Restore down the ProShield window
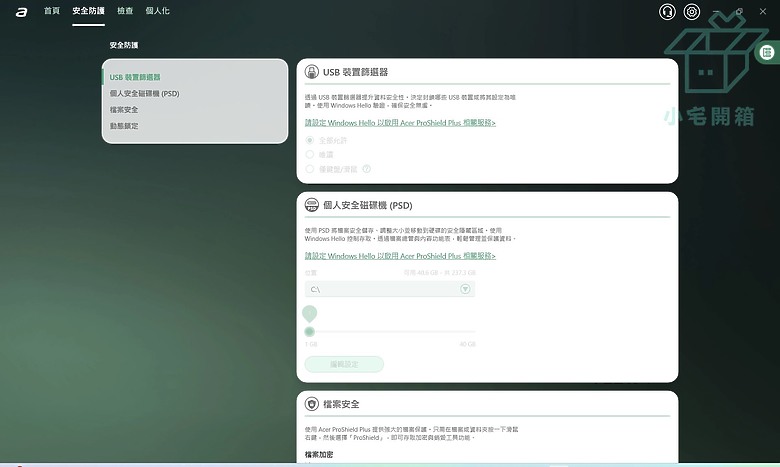 [740, 11]
